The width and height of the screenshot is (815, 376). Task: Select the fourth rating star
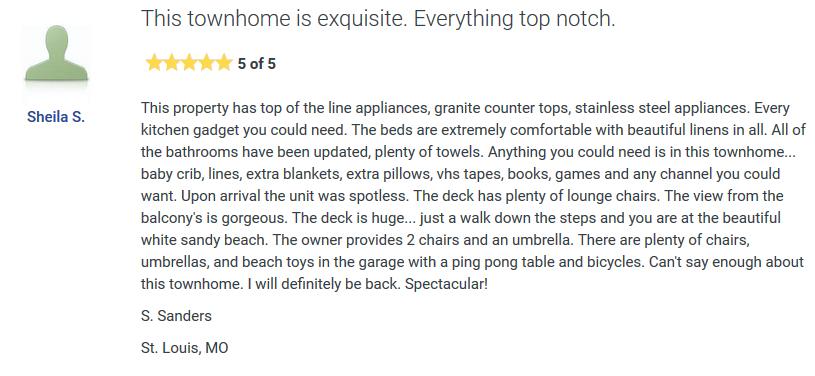[206, 63]
